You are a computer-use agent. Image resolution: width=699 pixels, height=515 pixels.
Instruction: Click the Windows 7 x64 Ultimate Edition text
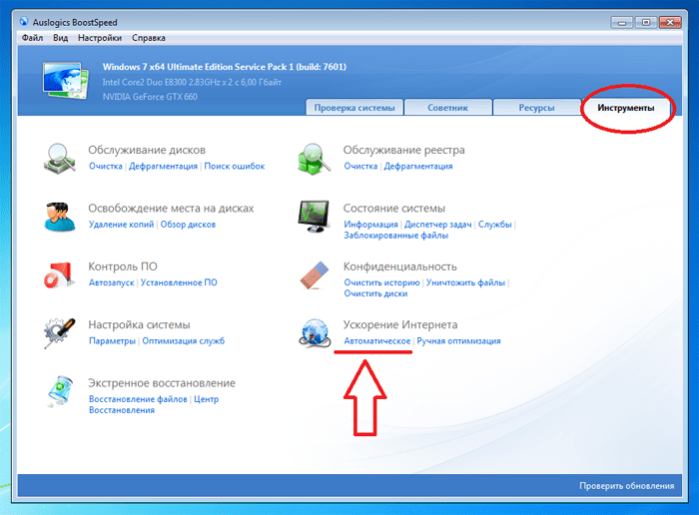coord(224,67)
